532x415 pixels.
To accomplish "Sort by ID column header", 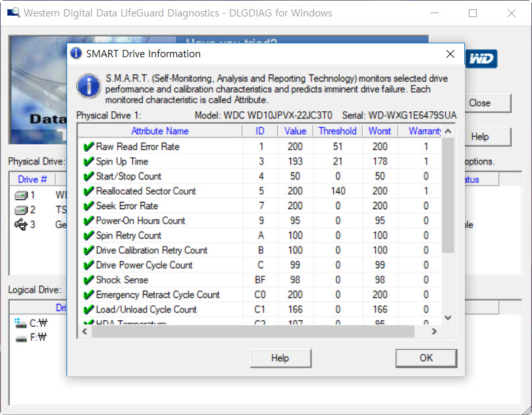I will 260,131.
